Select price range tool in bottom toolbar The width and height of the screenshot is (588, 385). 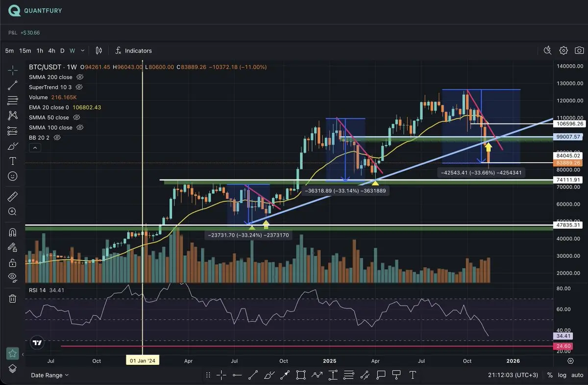pos(333,375)
